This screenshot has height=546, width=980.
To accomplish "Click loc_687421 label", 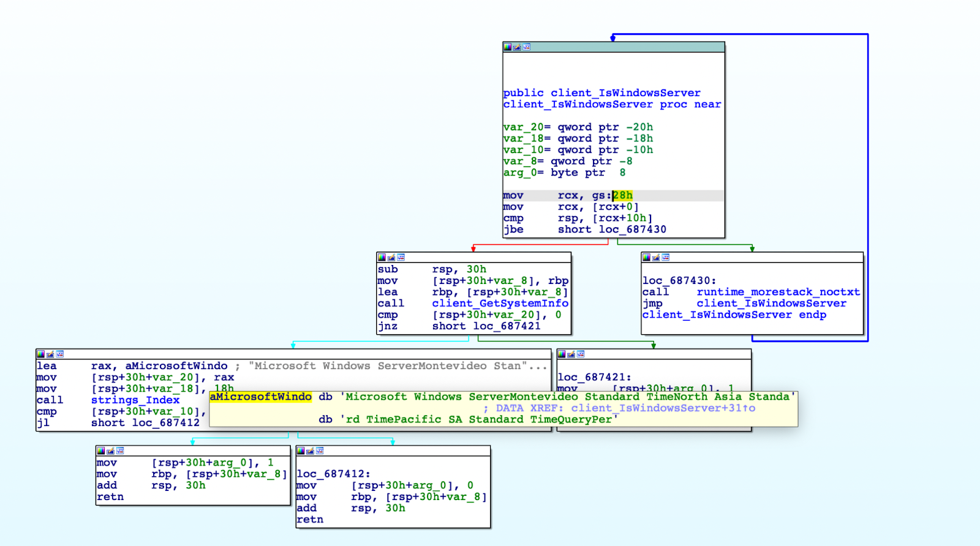I will pyautogui.click(x=594, y=378).
